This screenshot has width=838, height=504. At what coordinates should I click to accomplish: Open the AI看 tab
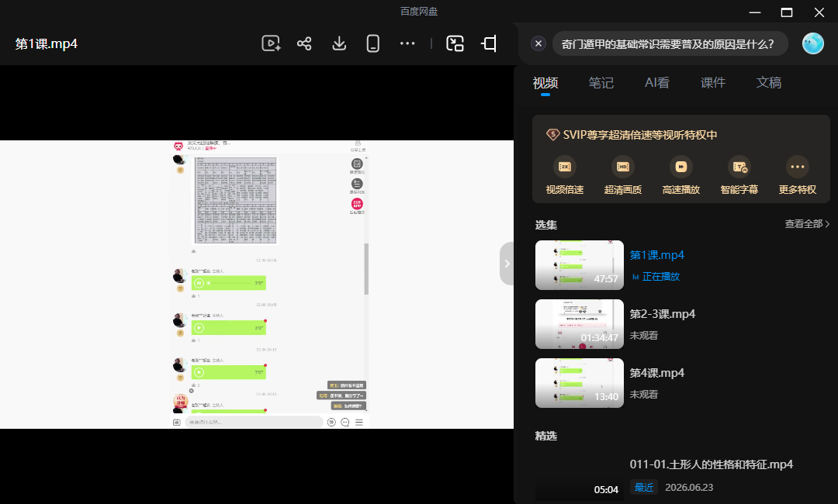coord(657,83)
